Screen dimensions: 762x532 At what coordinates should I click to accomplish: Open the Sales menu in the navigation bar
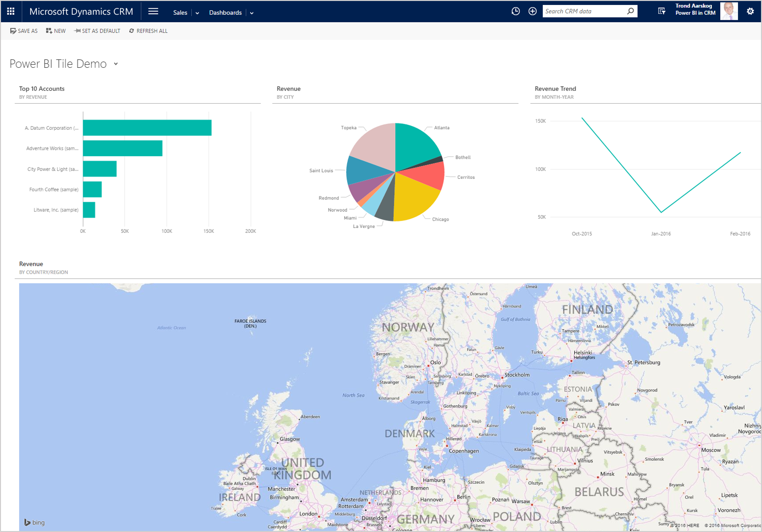(180, 12)
